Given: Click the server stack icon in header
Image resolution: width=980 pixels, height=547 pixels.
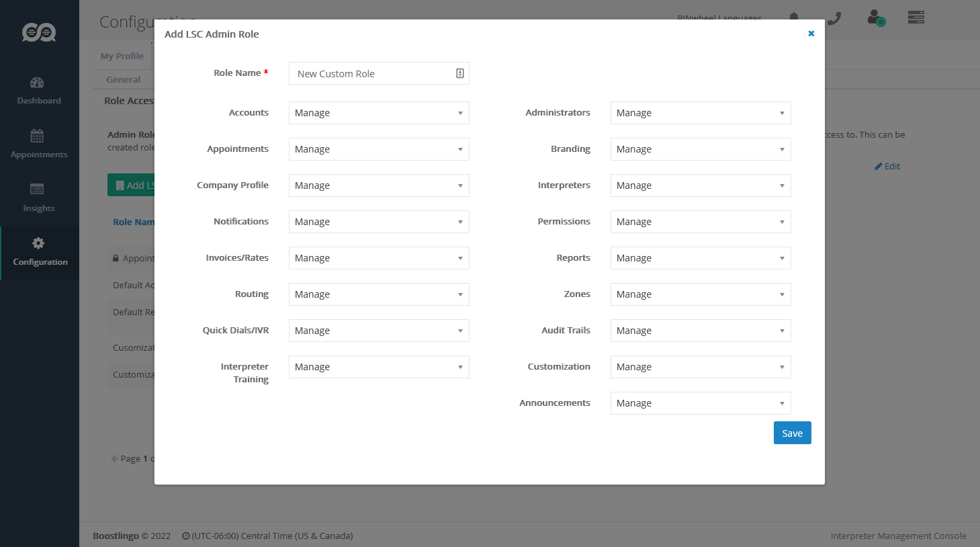Looking at the screenshot, I should click(x=916, y=17).
